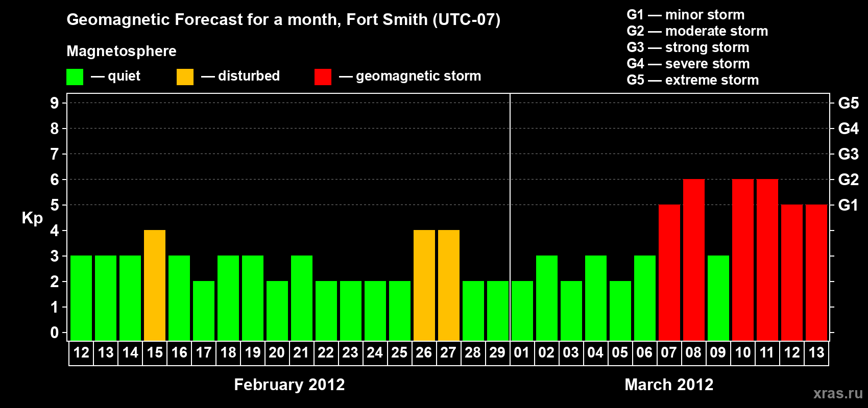868x408 pixels.
Task: Click the 'G4 — severe storm' legend line
Action: (x=688, y=64)
